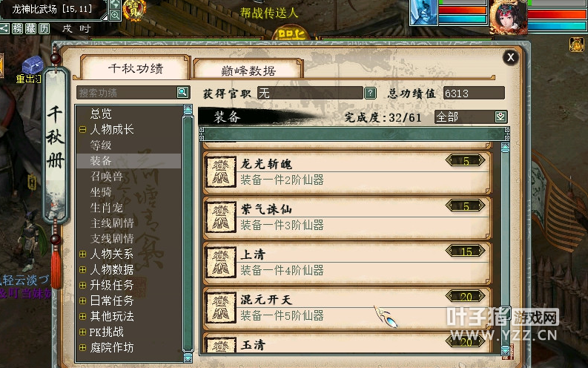Switch to the 千秋功绩 tab
Image resolution: width=588 pixels, height=368 pixels.
(136, 68)
